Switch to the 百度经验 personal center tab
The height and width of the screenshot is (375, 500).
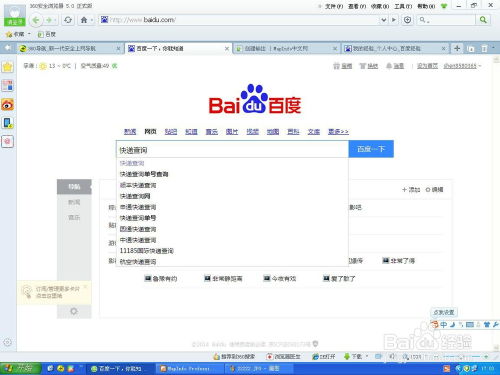pos(392,49)
